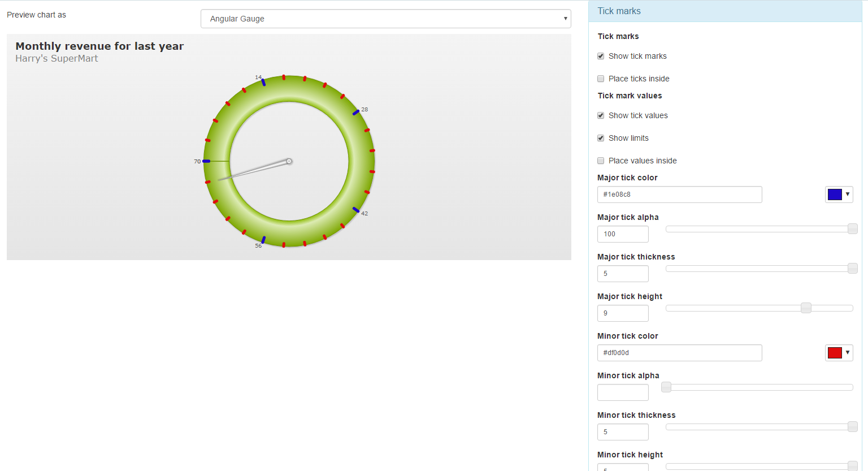This screenshot has height=471, width=868.
Task: Toggle the Show limits checkbox
Action: point(601,139)
